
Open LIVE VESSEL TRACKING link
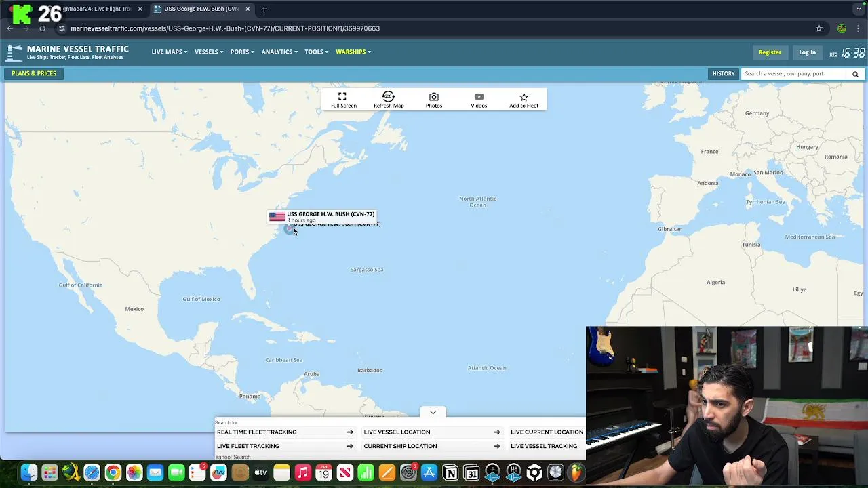coord(547,446)
